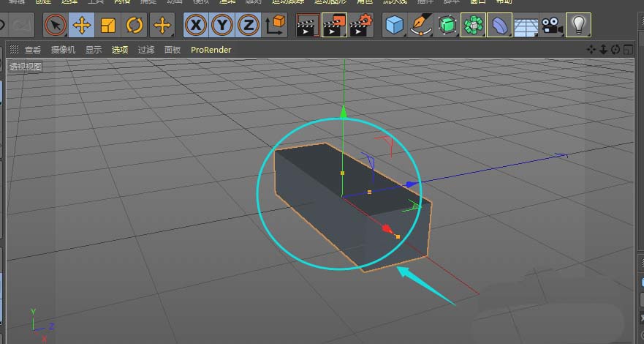Open the ProRender viewport menu
Screen dimensions: 644x344
pyautogui.click(x=211, y=50)
